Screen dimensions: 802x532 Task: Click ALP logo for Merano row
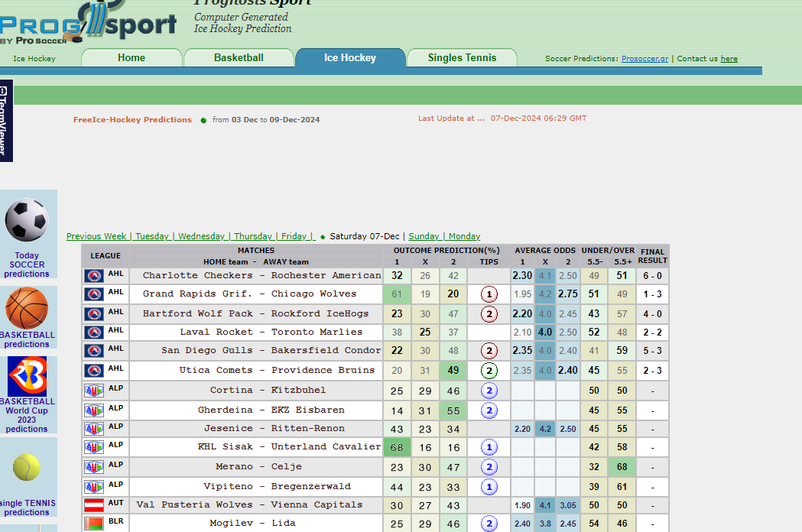(x=94, y=467)
